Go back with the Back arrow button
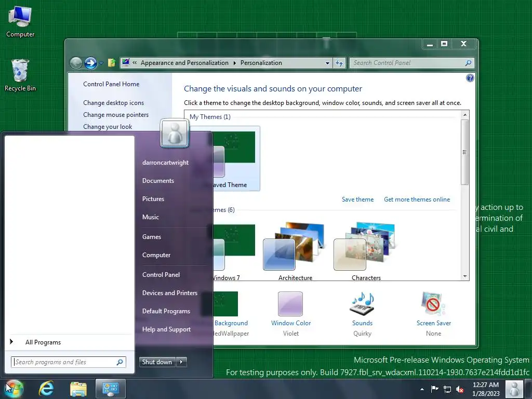Screen dimensions: 532x399 coord(76,63)
